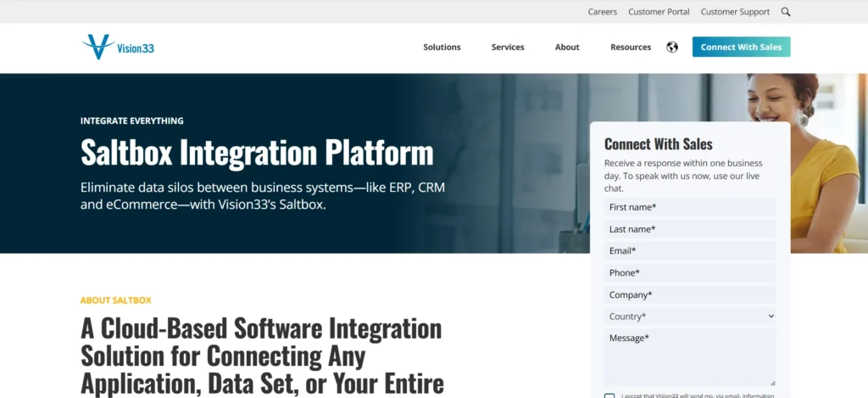Go to the Customer Portal link
The height and width of the screenshot is (398, 868).
click(659, 12)
